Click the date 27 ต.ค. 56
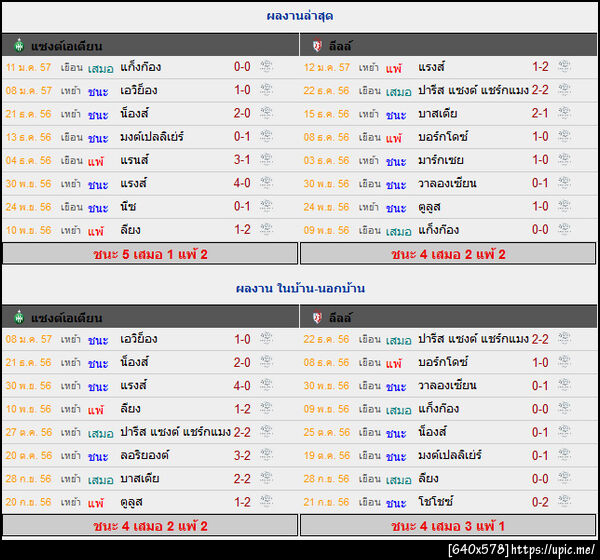This screenshot has width=600, height=560. click(x=29, y=433)
